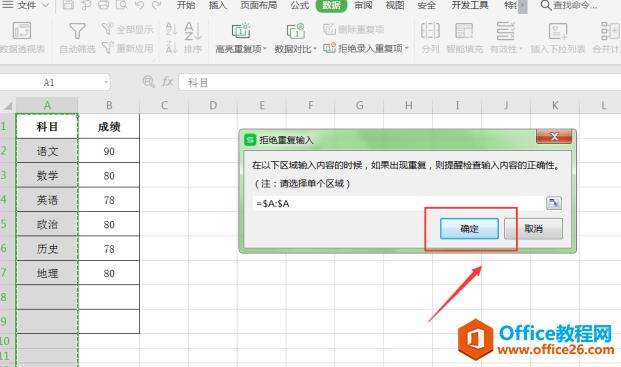Viewport: 621px width, 367px height.
Task: Click the 排序 sort button
Action: (193, 38)
